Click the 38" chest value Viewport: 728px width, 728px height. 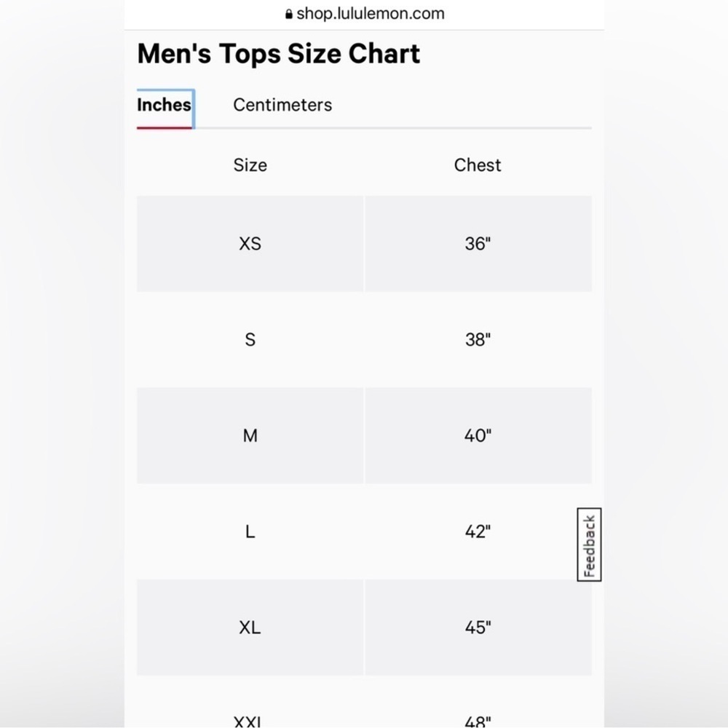(x=478, y=340)
